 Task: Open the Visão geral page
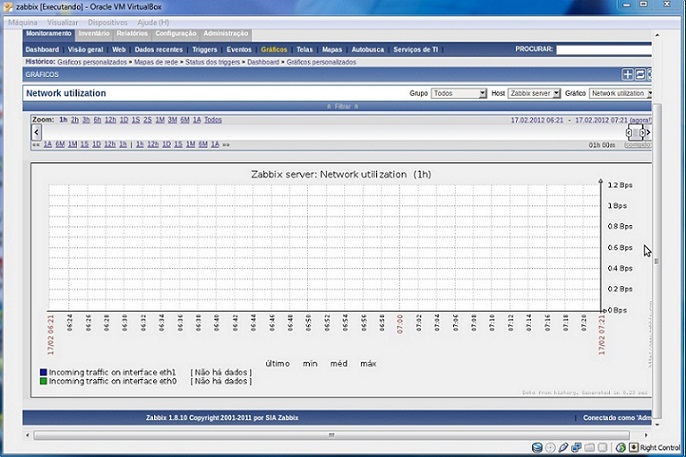tap(85, 50)
